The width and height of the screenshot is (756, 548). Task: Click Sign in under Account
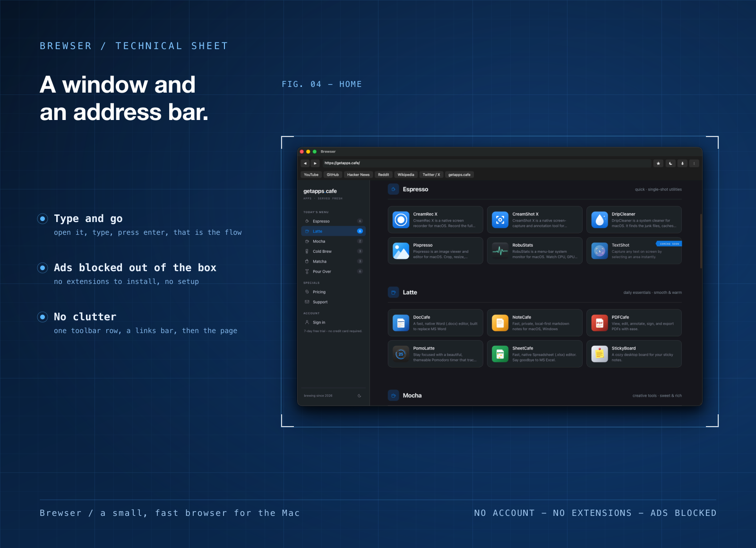pyautogui.click(x=334, y=322)
